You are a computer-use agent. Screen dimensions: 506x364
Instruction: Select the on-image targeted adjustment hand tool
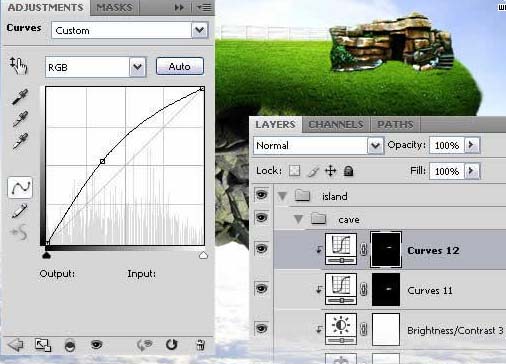coord(18,65)
